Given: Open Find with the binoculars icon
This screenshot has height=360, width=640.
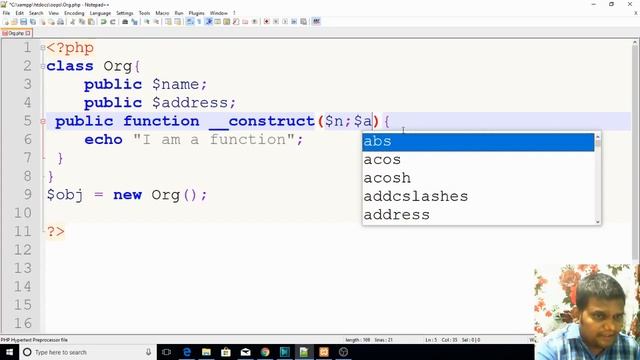Looking at the screenshot, I should tap(125, 22).
